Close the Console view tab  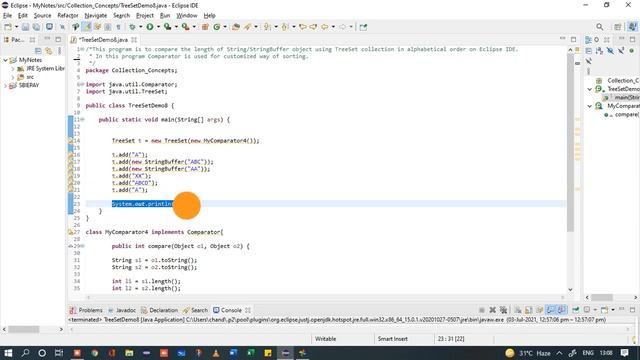coord(248,310)
